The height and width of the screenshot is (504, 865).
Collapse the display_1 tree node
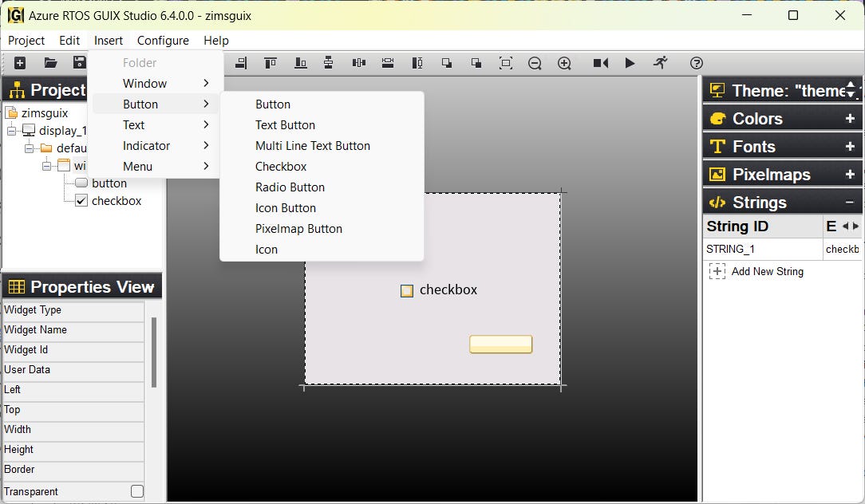point(11,131)
